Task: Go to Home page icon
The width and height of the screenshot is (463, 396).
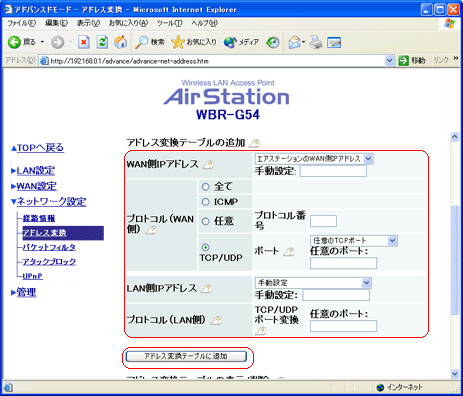Action: [120, 42]
